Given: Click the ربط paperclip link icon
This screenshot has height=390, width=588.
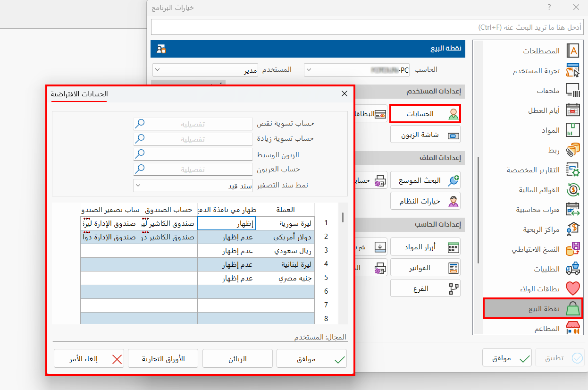Looking at the screenshot, I should (x=573, y=150).
